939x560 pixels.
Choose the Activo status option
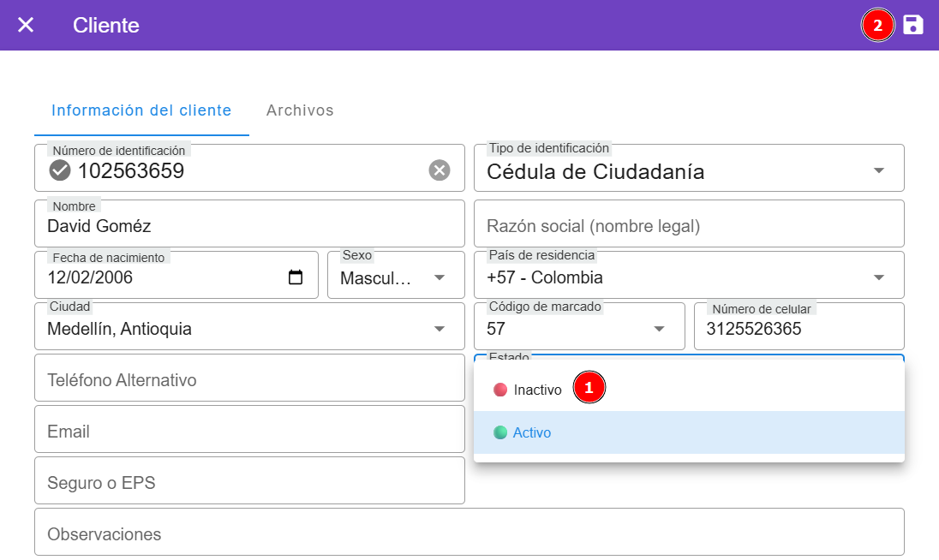point(532,432)
